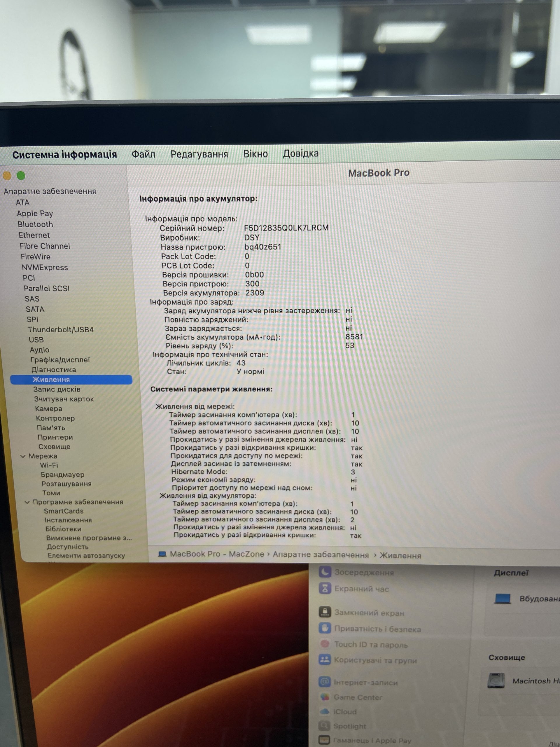Click the serial number value F5D12835Q0LK7LRCM
The width and height of the screenshot is (560, 747).
(x=286, y=228)
